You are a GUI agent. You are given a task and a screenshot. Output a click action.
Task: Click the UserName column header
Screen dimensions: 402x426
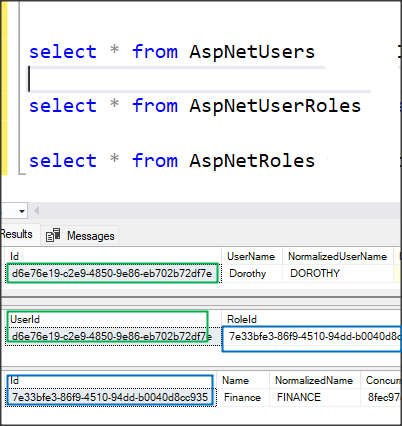(x=251, y=256)
